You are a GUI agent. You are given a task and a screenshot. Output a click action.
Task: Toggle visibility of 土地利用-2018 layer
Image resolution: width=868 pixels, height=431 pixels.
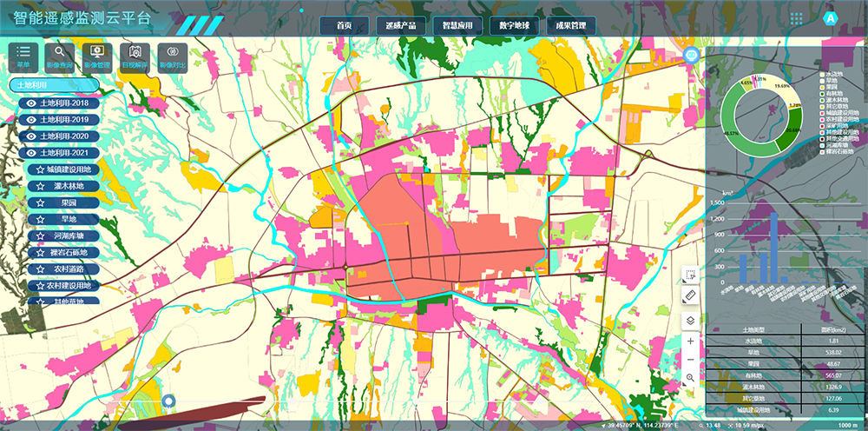pyautogui.click(x=32, y=103)
